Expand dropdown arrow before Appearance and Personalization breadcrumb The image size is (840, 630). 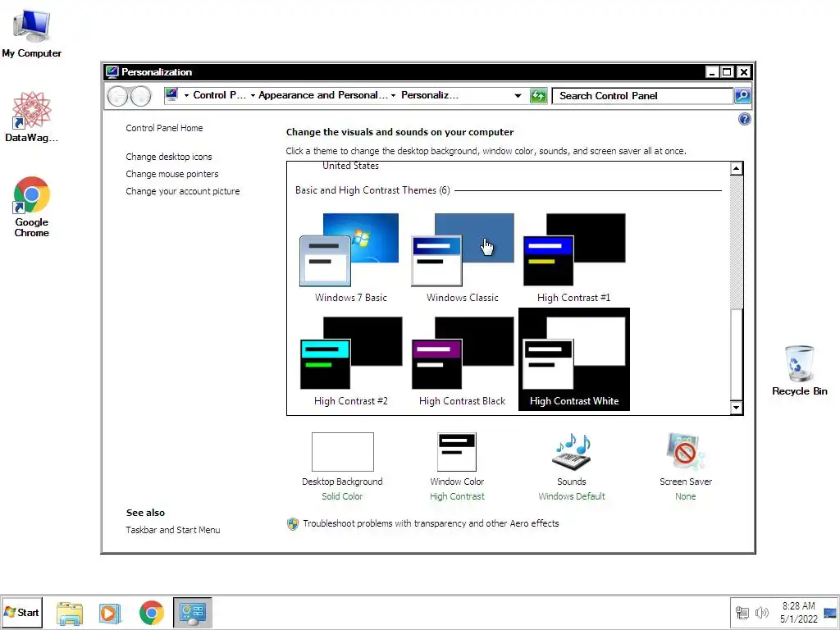pos(253,95)
